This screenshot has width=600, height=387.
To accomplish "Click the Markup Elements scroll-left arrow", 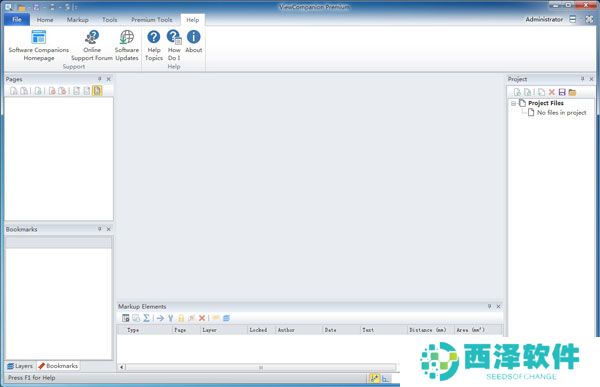I will [x=121, y=367].
